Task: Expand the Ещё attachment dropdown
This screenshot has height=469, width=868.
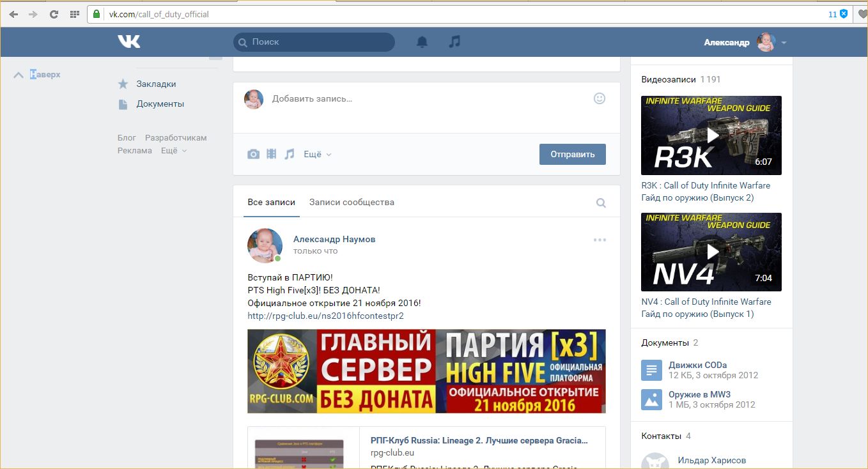Action: (x=318, y=154)
